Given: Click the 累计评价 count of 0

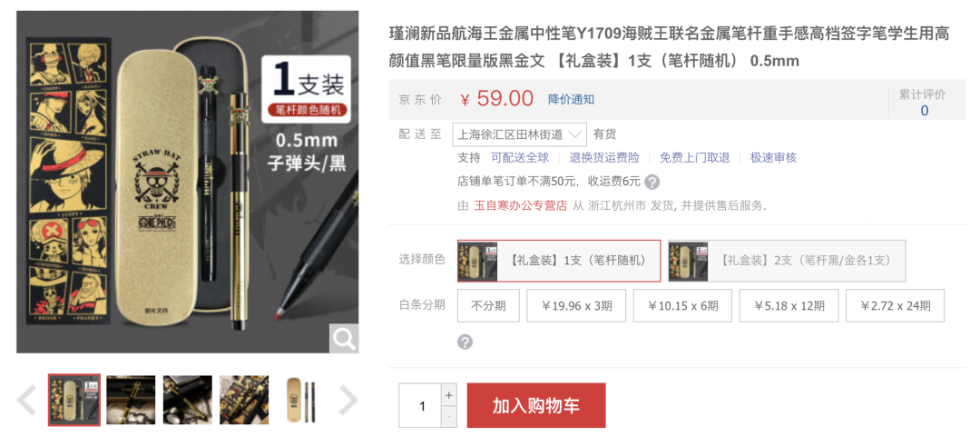Looking at the screenshot, I should pos(925,111).
